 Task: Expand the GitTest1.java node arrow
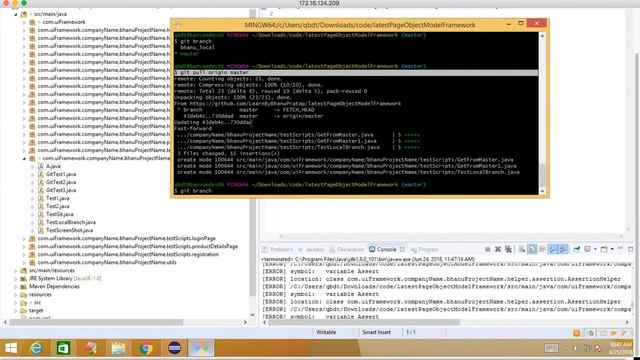pos(32,174)
